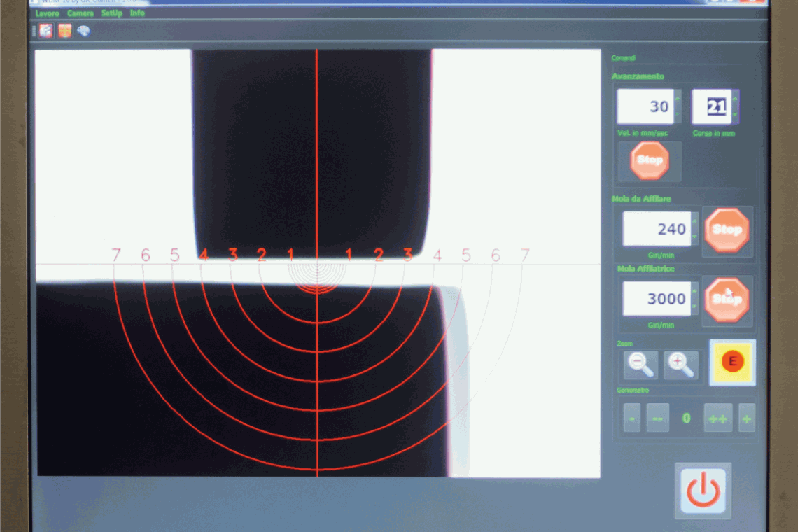Click the first red toolbar icon
Image resolution: width=798 pixels, height=532 pixels.
tap(46, 31)
